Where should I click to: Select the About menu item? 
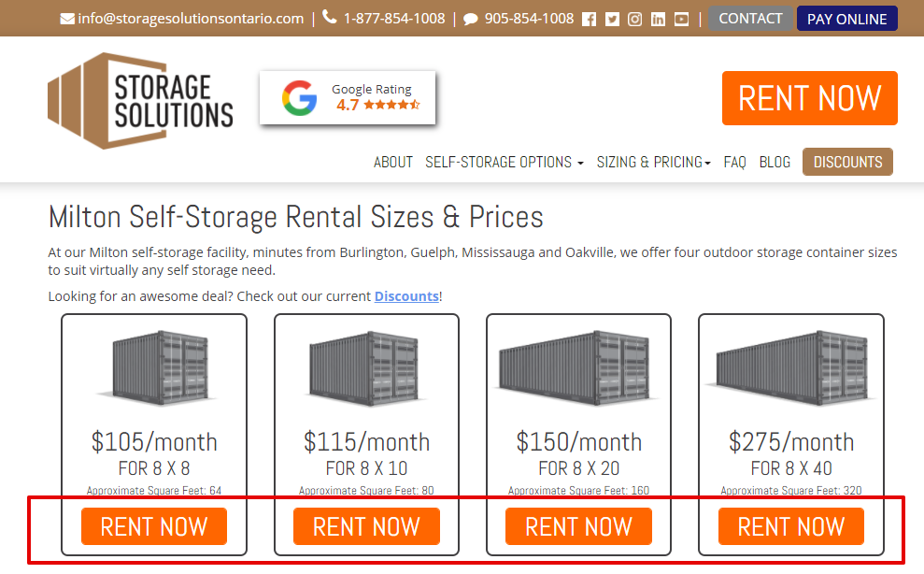pos(393,162)
